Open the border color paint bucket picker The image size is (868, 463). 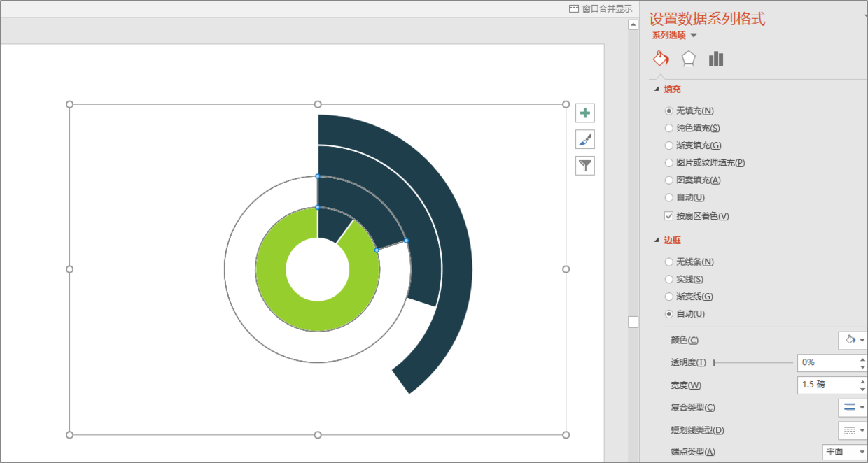[x=852, y=340]
